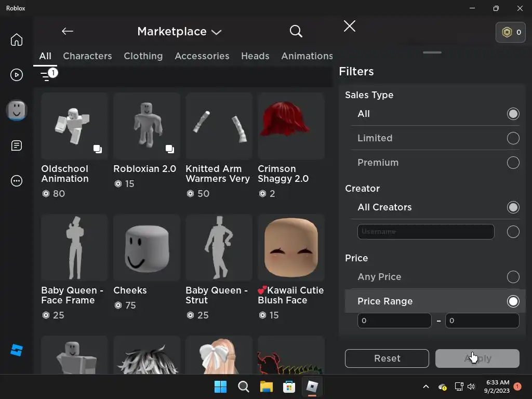Click bundle icon on Oldschool Animation

coord(98,149)
